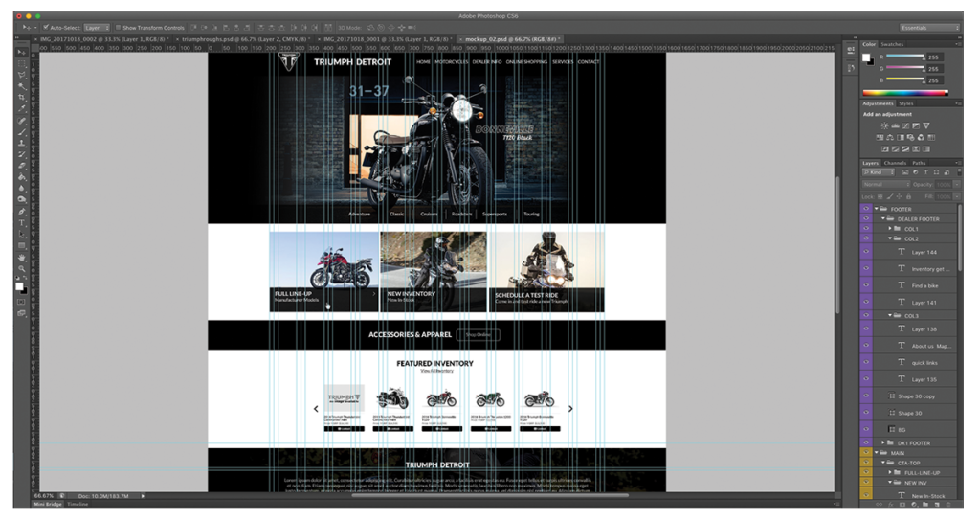Click the Vibrance adjustment triangle icon
The height and width of the screenshot is (521, 980).
coord(926,125)
